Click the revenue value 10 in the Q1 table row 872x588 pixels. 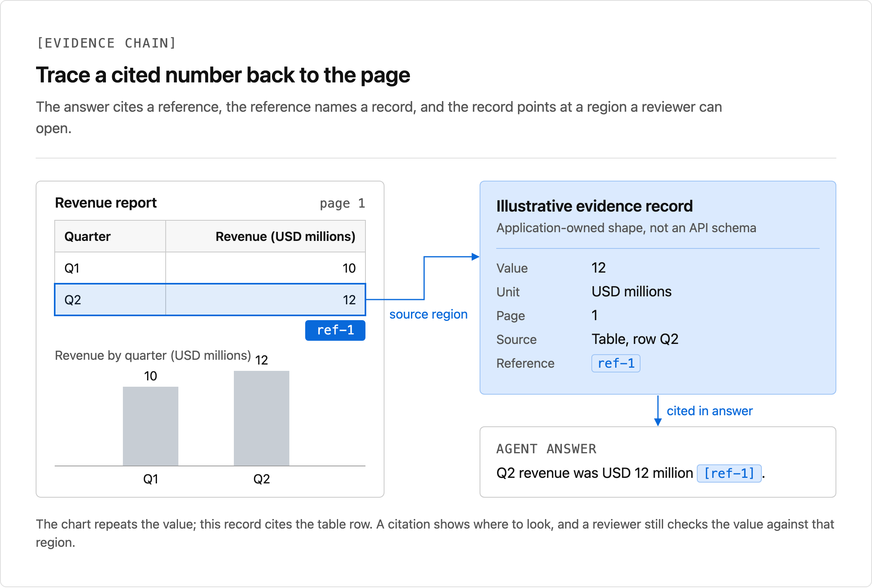pos(349,268)
